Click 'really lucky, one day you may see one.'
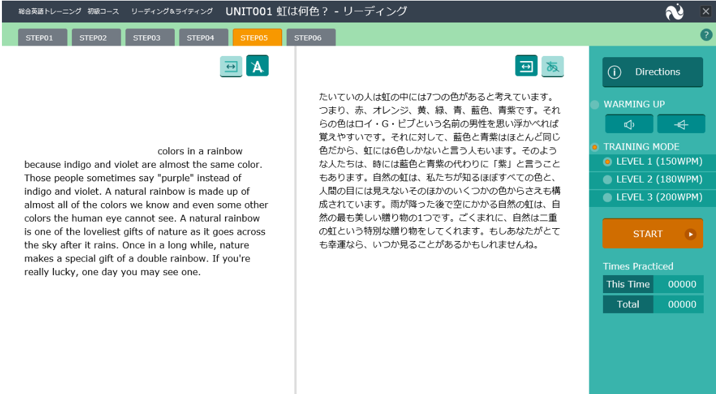716x394 pixels. click(x=112, y=272)
